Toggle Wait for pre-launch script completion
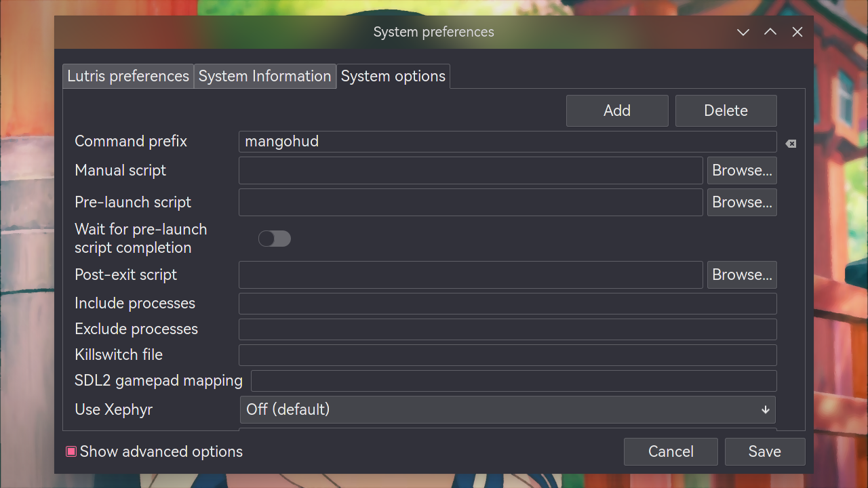This screenshot has width=868, height=488. [x=275, y=239]
